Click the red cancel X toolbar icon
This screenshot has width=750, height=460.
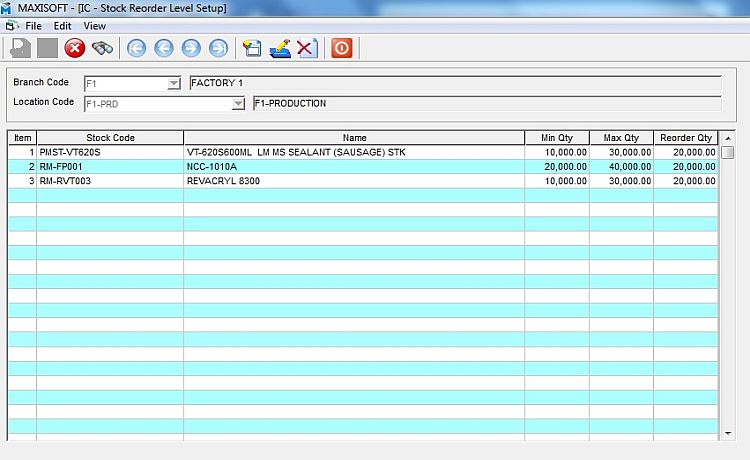point(75,48)
